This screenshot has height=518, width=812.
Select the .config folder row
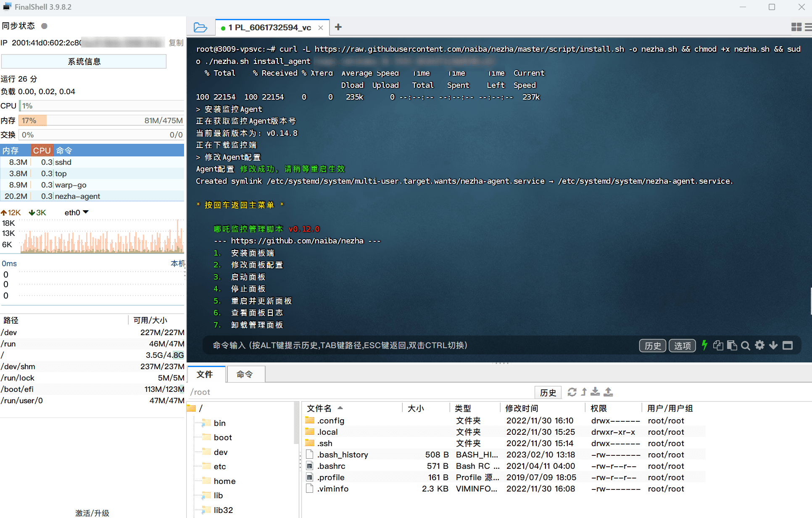point(504,421)
